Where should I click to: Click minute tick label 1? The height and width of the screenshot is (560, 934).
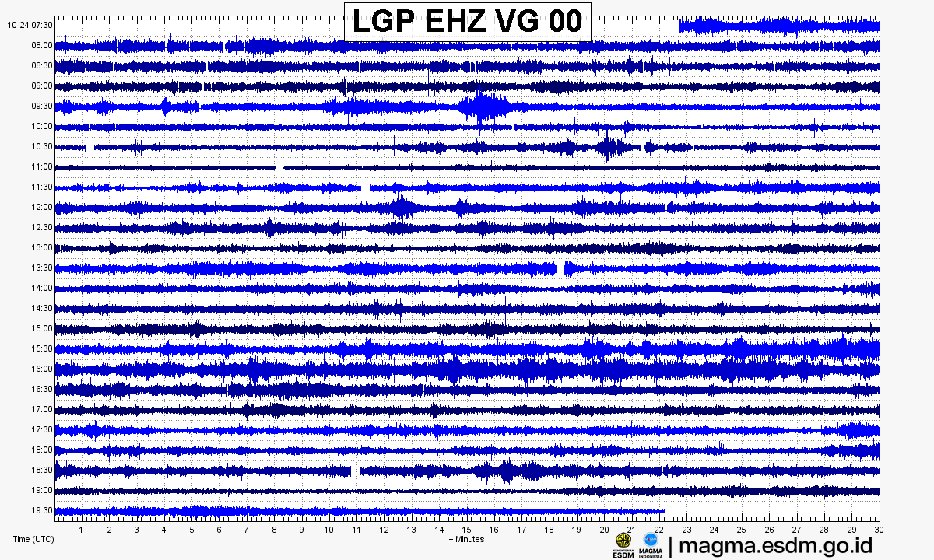click(x=82, y=530)
